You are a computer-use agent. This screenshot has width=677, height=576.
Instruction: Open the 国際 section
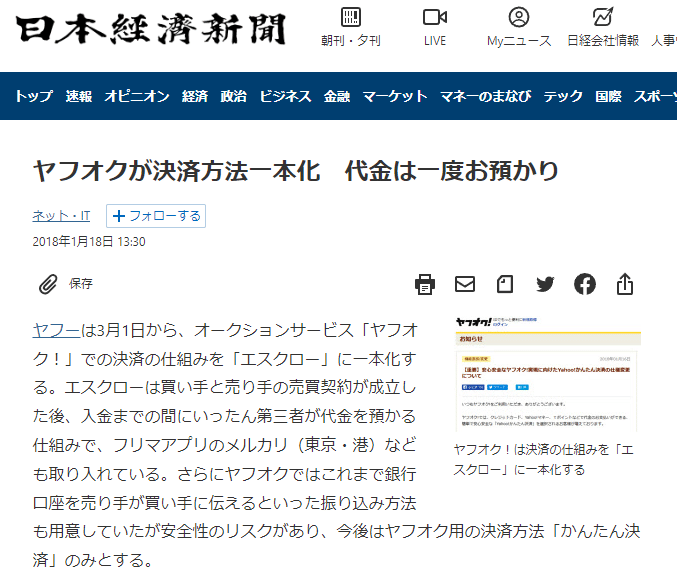608,96
